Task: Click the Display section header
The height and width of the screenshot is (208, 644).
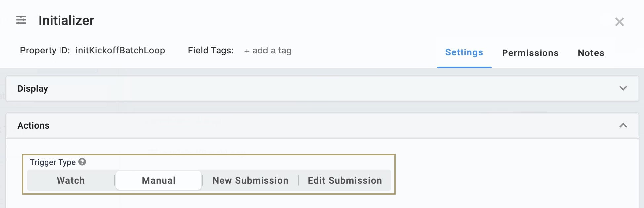Action: point(322,88)
